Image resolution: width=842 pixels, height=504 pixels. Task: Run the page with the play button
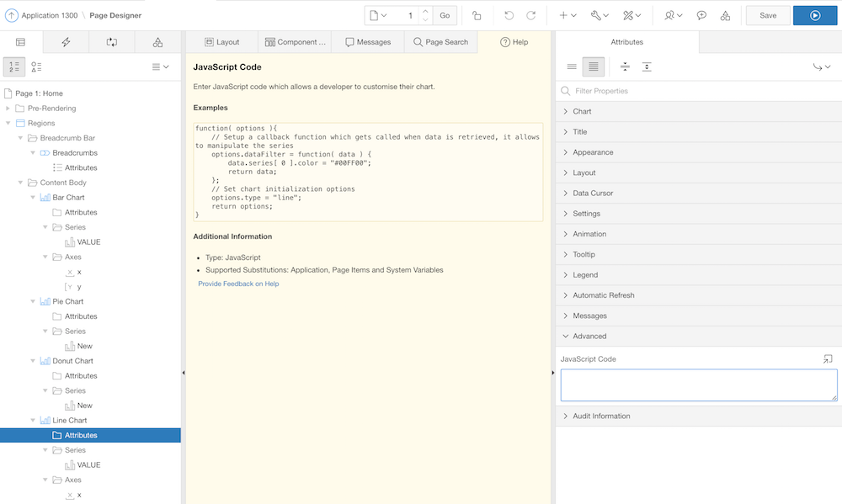(815, 14)
